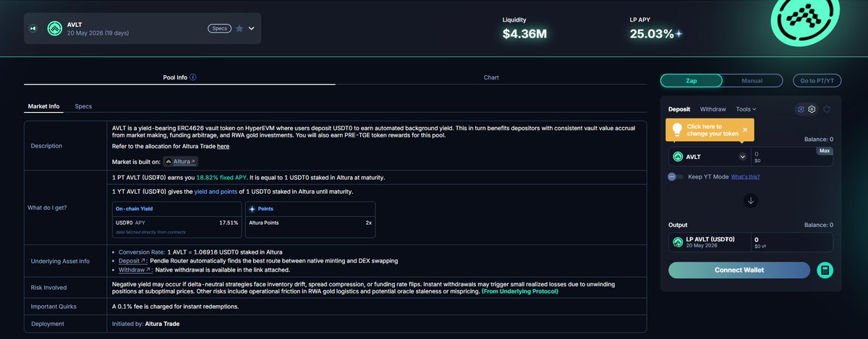This screenshot has width=868, height=339.
Task: Favorite the AVLT market with the star icon
Action: 239,28
